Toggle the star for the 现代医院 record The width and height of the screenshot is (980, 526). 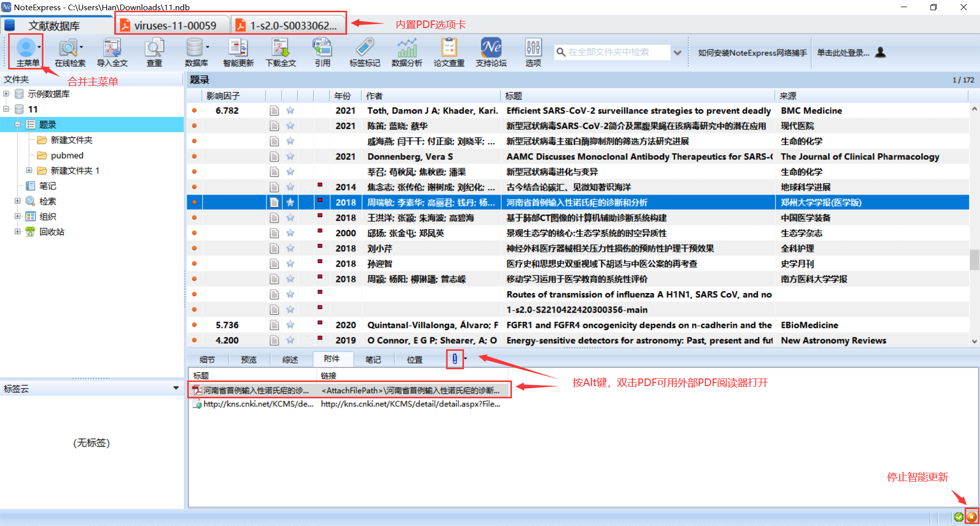(x=290, y=126)
